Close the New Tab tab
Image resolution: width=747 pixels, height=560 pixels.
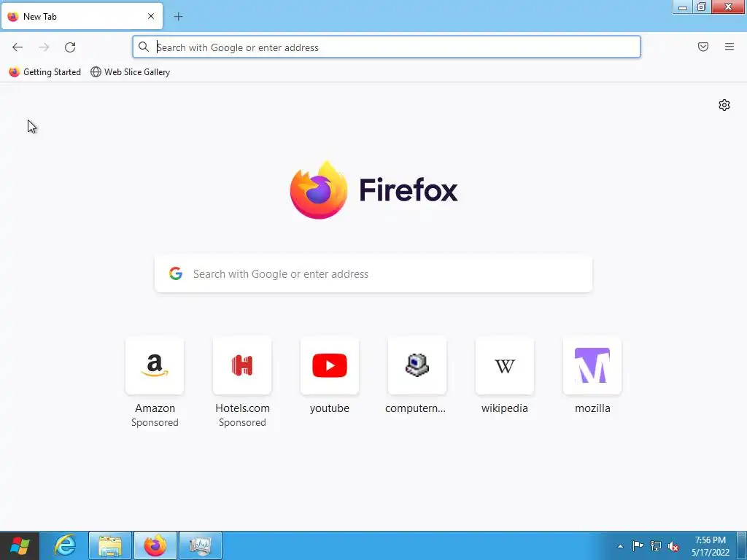[x=151, y=16]
